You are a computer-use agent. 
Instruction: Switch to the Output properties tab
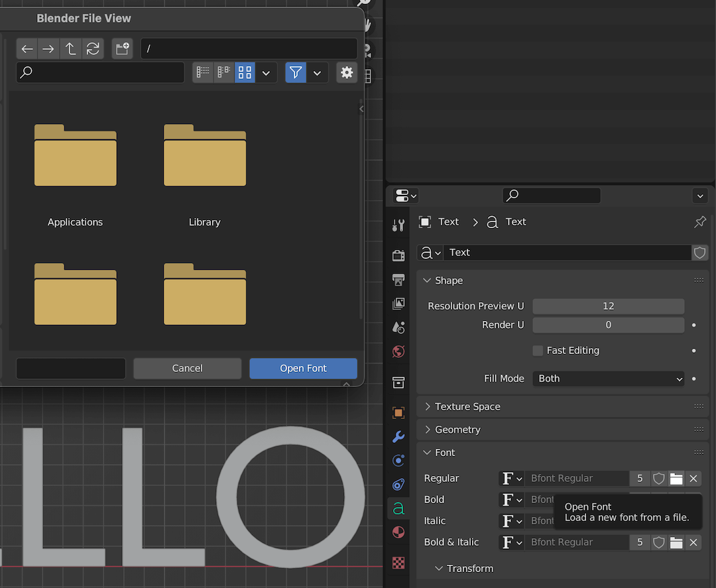398,280
